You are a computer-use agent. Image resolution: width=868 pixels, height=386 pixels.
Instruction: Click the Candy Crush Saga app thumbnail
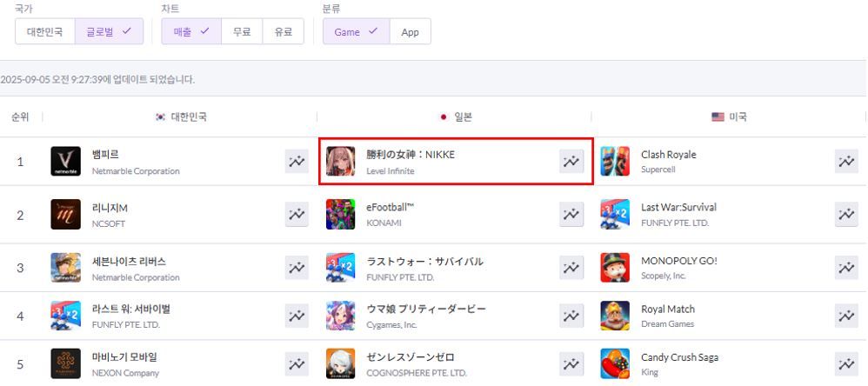click(615, 364)
